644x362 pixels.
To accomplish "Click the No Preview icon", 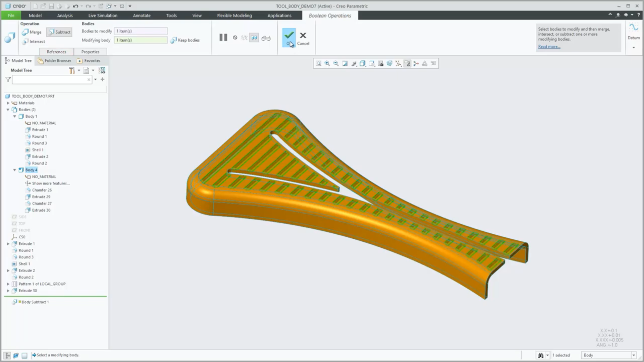I will point(235,38).
